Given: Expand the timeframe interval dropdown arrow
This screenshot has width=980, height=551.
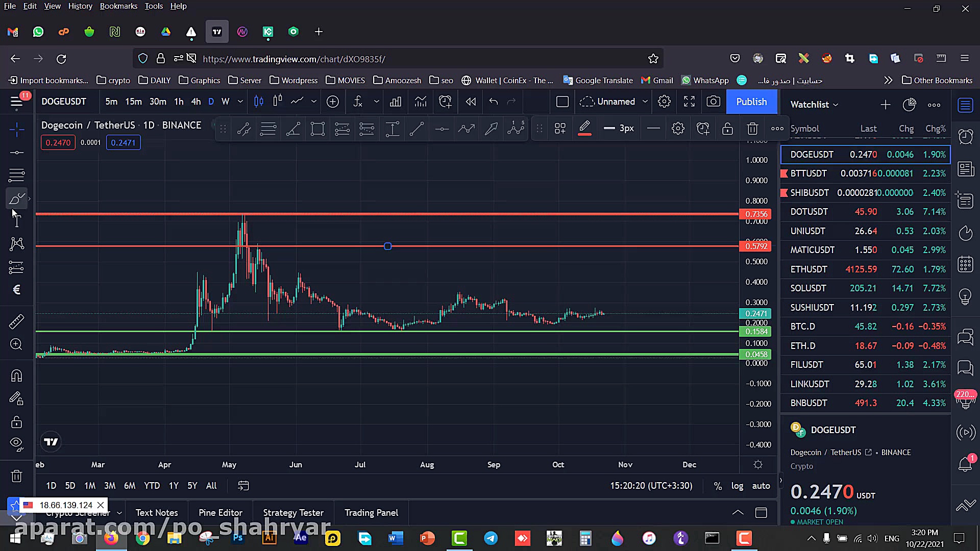Looking at the screenshot, I should tap(240, 102).
